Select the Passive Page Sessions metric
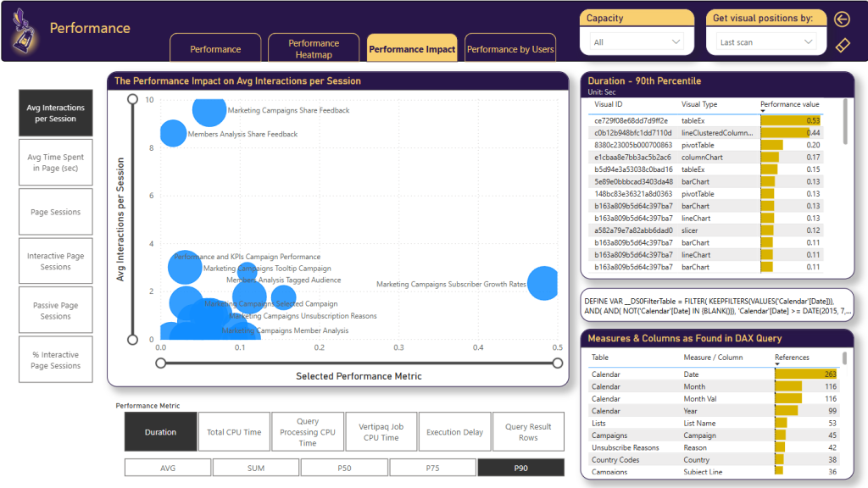The height and width of the screenshot is (488, 868). [x=56, y=309]
